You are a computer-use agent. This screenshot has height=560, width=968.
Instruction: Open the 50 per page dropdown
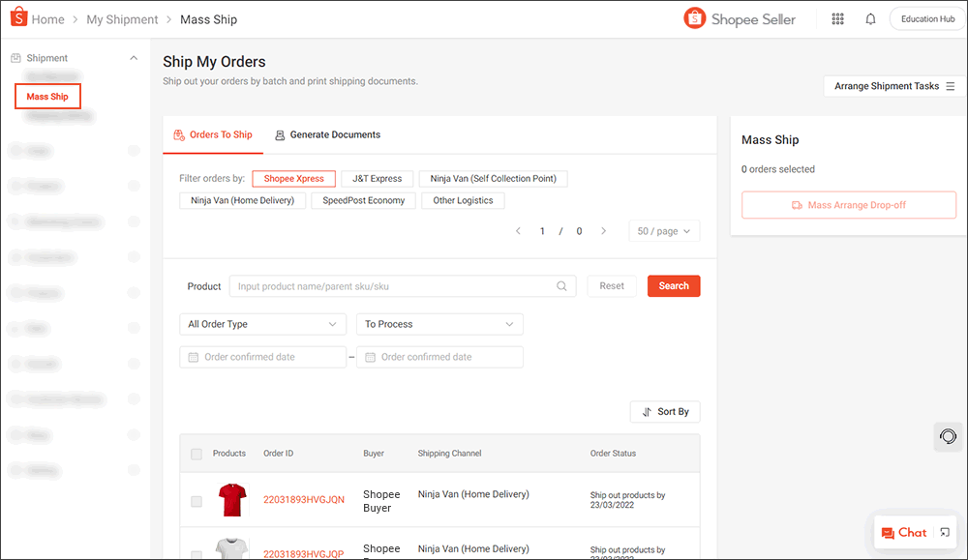[x=664, y=231]
